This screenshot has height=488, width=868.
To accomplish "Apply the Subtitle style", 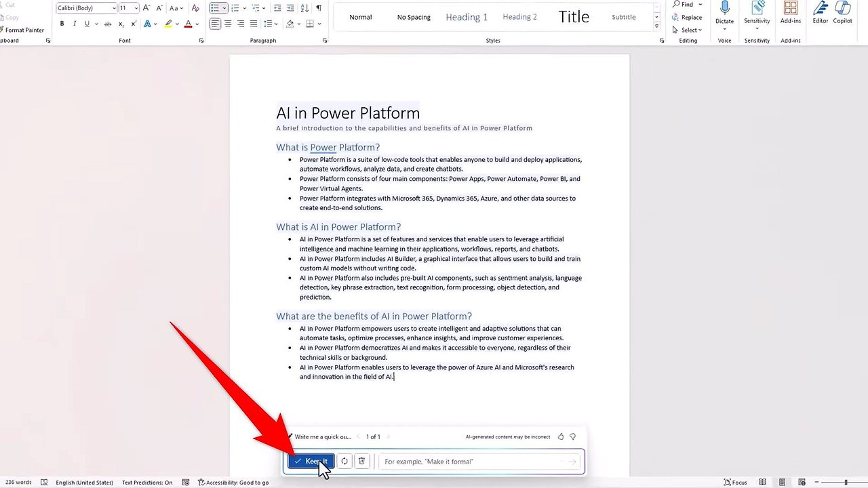I will point(624,17).
